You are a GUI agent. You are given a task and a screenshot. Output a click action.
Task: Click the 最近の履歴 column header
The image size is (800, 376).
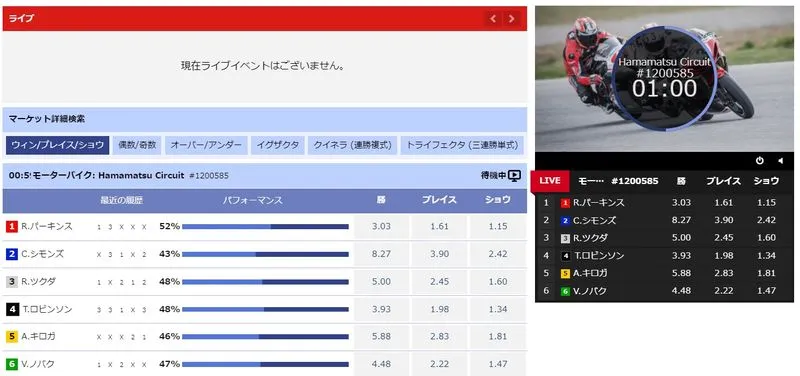point(121,200)
